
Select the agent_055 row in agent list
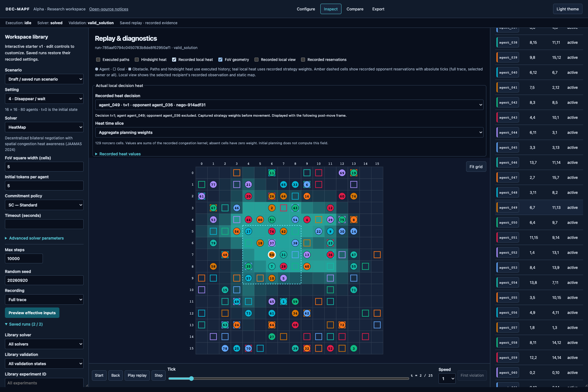539,298
